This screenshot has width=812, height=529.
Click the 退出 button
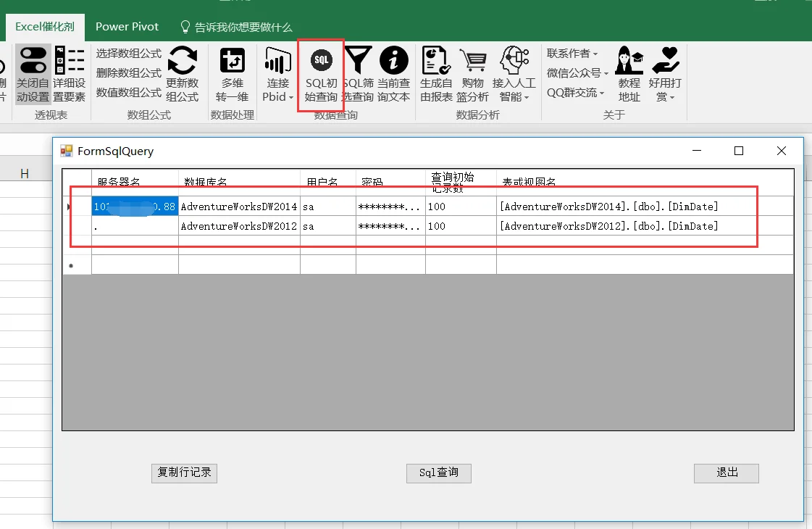[727, 473]
